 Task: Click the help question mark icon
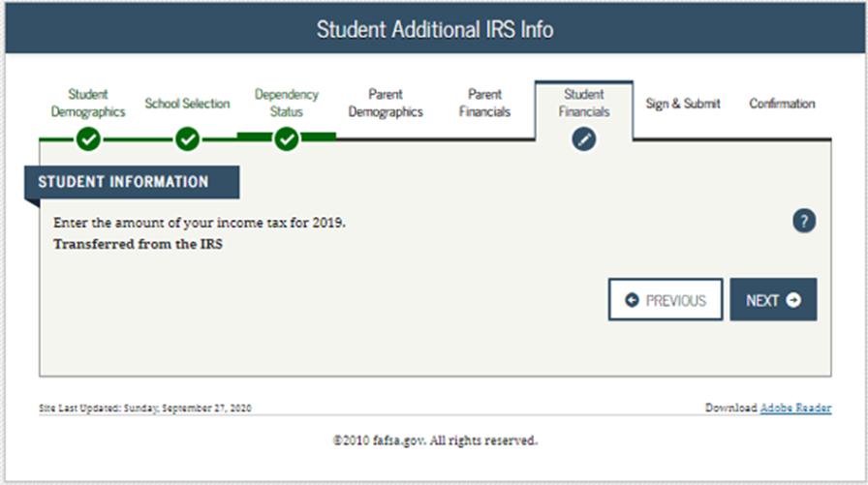tap(804, 222)
